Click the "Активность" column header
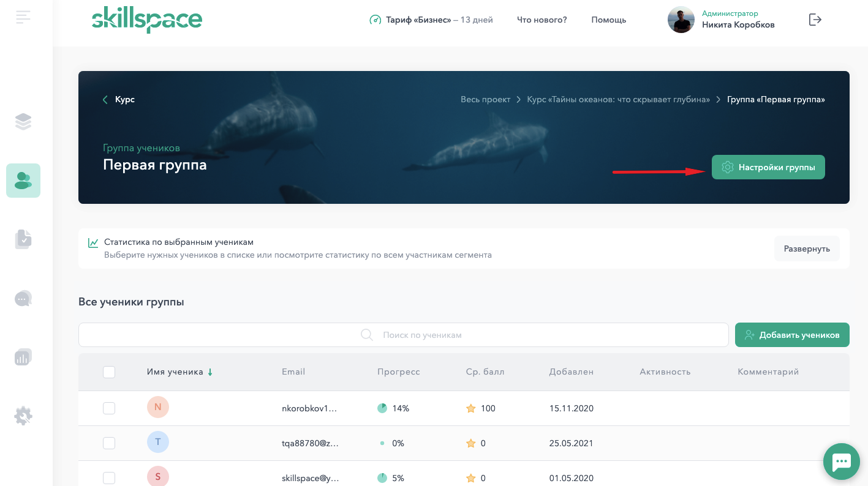Viewport: 868px width, 486px height. point(665,372)
